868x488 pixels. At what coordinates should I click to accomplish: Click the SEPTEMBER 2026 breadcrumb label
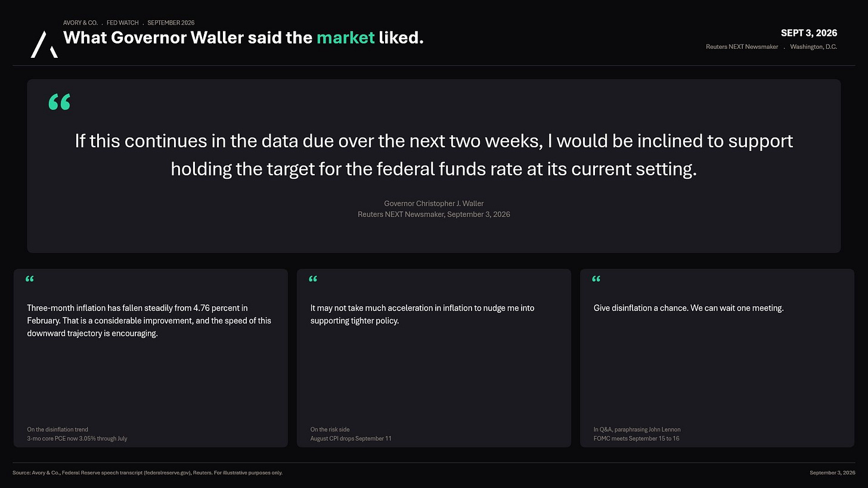[x=171, y=23]
